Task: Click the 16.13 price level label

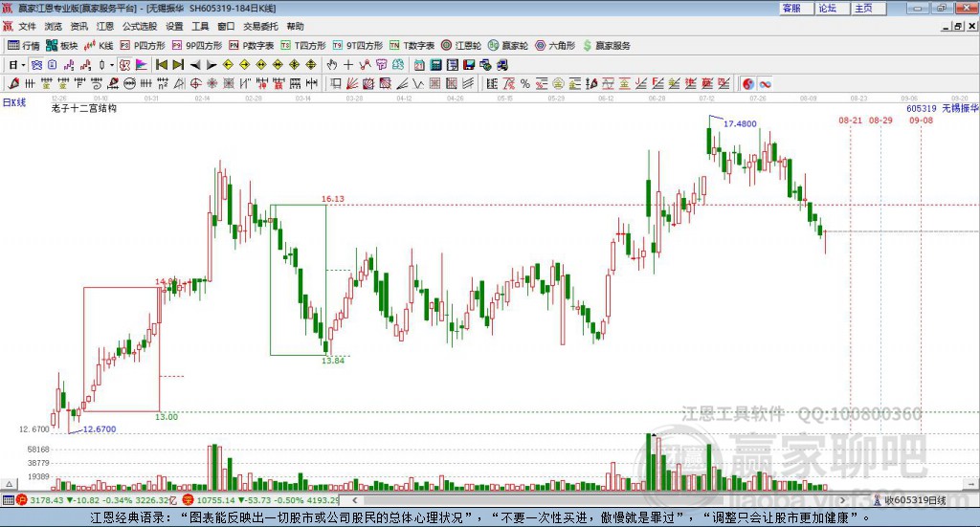Action: pyautogui.click(x=332, y=199)
